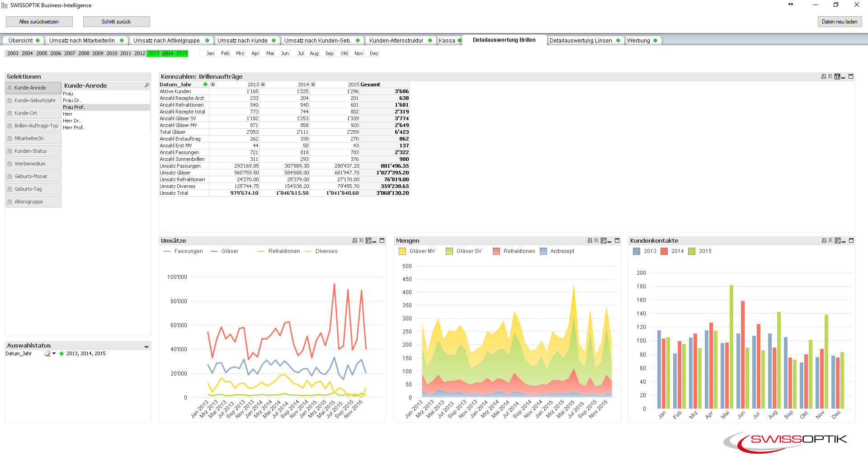Click Alles zurücksetzen button
Image resolution: width=868 pixels, height=470 pixels.
pos(39,22)
